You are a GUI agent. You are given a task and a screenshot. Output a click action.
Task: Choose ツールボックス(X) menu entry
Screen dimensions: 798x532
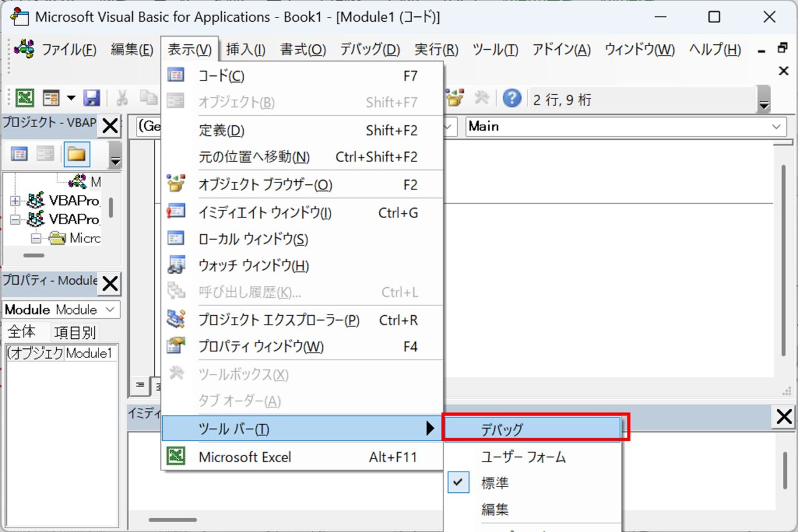click(302, 375)
